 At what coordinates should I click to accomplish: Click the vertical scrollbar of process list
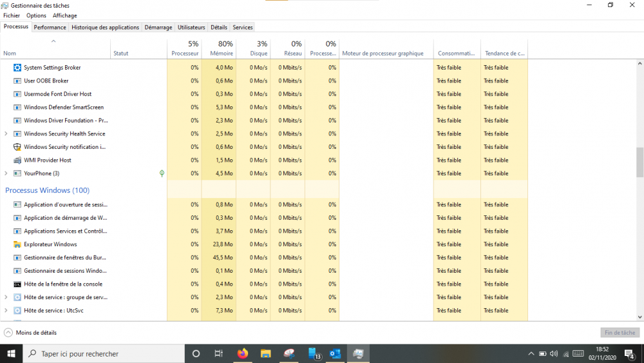639,161
